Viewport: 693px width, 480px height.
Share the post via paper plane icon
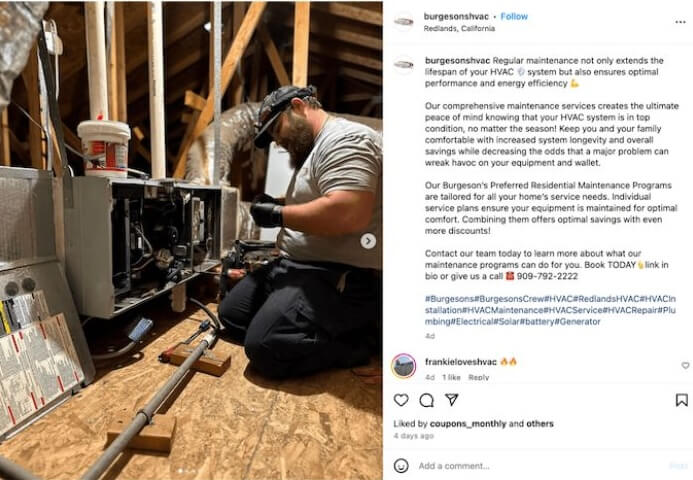click(x=451, y=400)
